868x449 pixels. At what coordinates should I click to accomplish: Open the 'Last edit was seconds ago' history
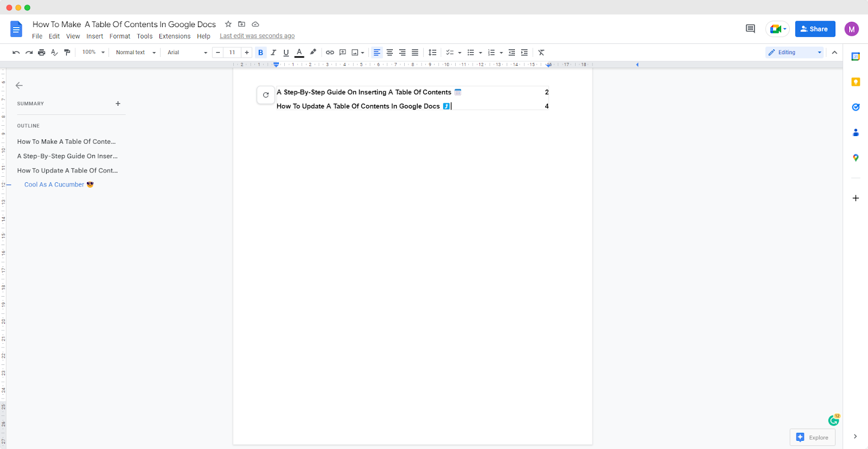point(257,36)
